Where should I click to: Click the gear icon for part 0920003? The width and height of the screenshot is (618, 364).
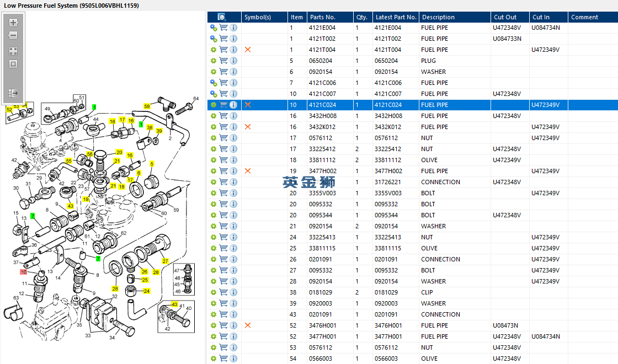214,303
